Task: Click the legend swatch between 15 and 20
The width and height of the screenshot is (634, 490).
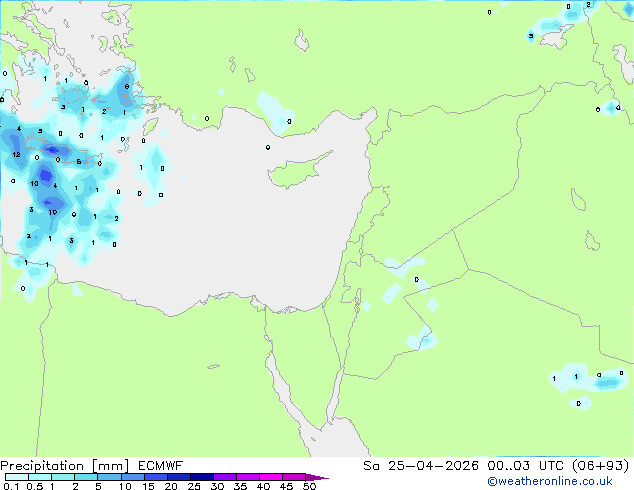Action: pos(155,477)
